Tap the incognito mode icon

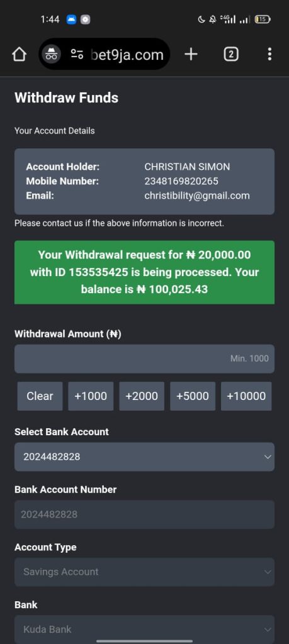(52, 54)
